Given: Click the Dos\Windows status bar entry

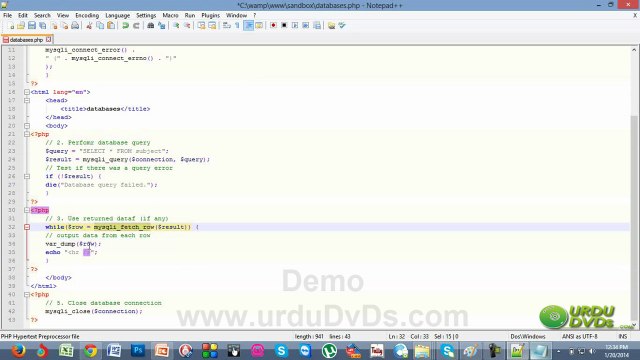Looking at the screenshot, I should pyautogui.click(x=528, y=337).
